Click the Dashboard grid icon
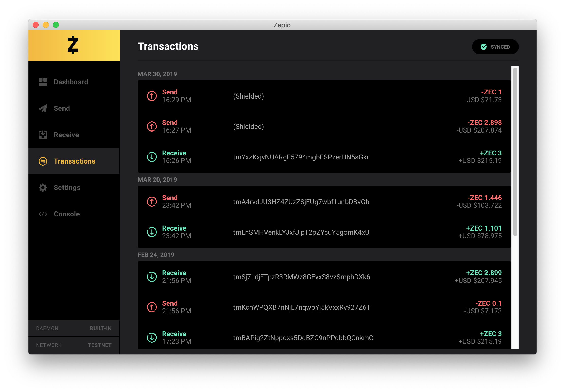Viewport: 565px width, 392px height. [43, 82]
